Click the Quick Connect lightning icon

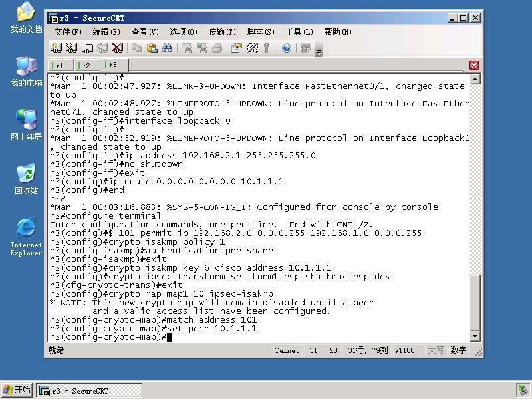pyautogui.click(x=72, y=48)
